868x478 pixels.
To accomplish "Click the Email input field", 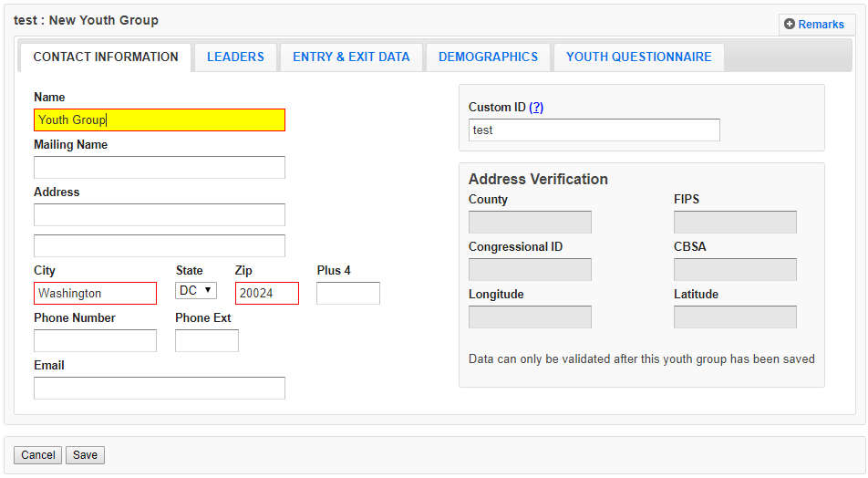I will (160, 389).
